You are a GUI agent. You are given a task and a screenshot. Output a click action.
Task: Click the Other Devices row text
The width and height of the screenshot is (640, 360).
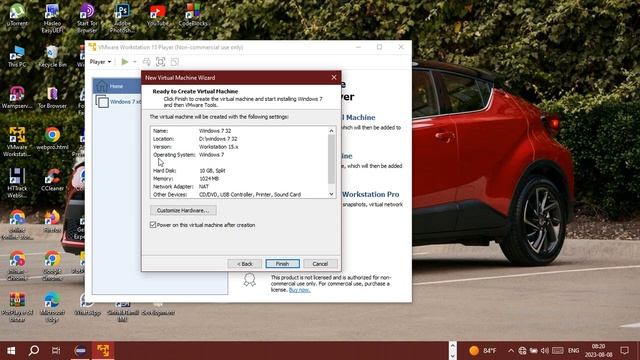pyautogui.click(x=227, y=195)
